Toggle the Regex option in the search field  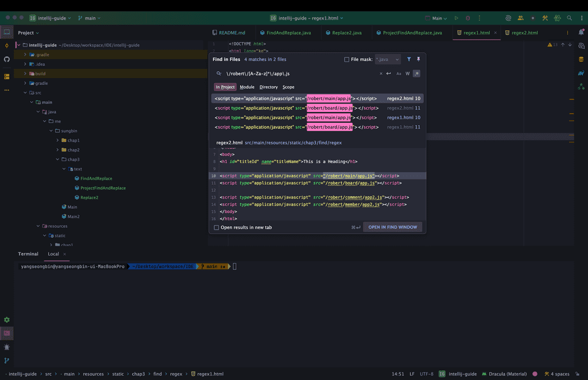[x=416, y=73]
